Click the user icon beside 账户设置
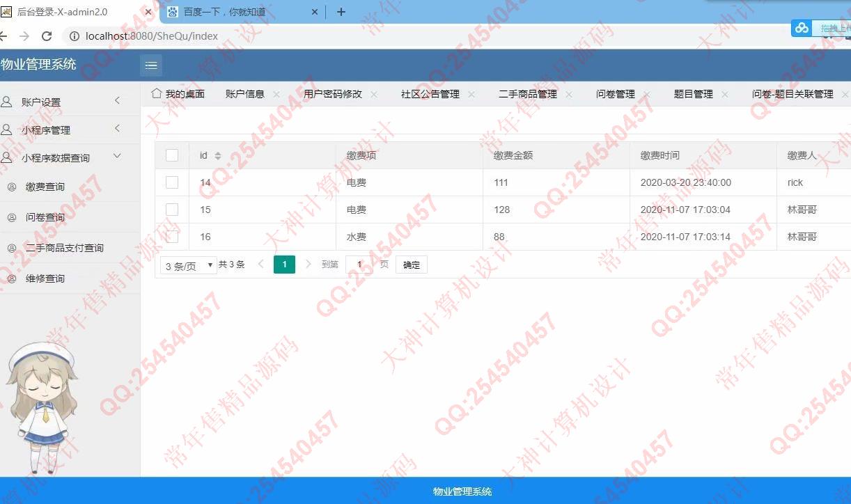The height and width of the screenshot is (504, 851). tap(7, 102)
